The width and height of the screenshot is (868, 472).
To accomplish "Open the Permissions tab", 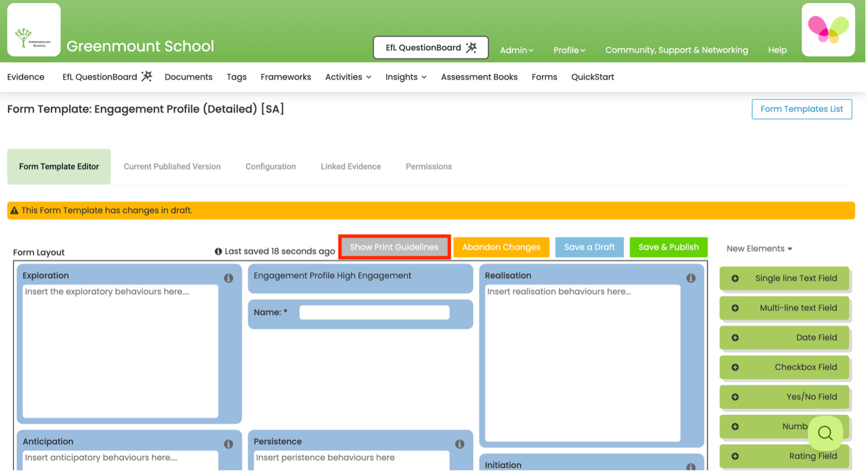I will click(430, 167).
